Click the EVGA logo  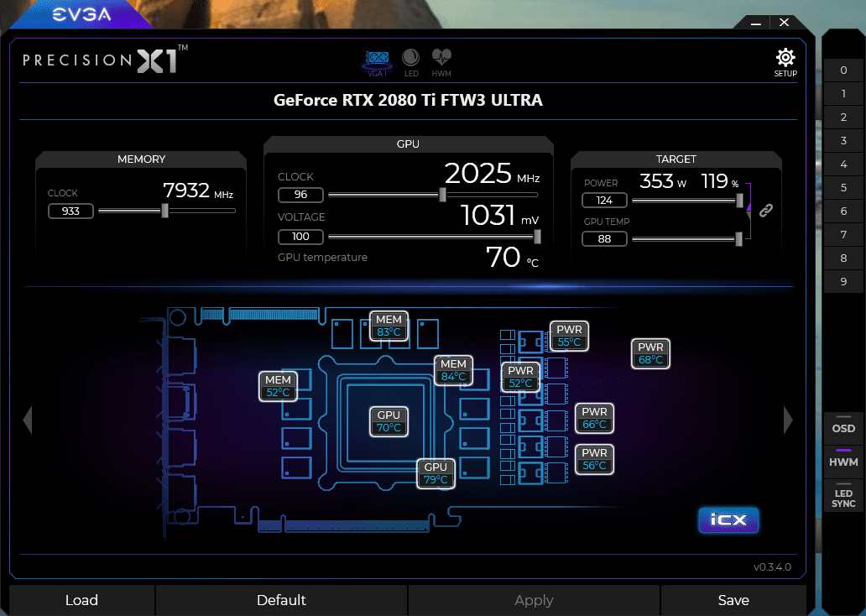pos(81,14)
